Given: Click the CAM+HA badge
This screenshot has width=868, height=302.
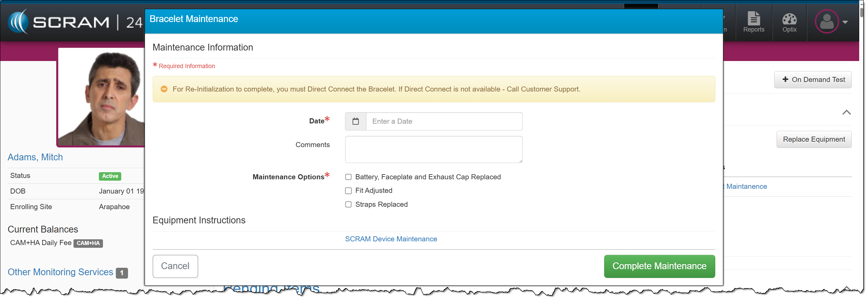Looking at the screenshot, I should pyautogui.click(x=88, y=243).
